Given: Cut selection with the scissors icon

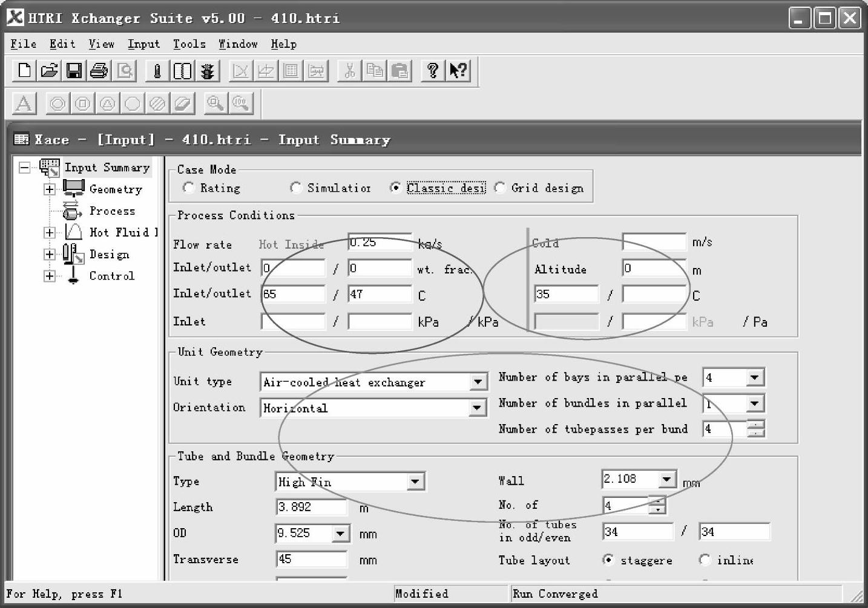Looking at the screenshot, I should (x=349, y=71).
